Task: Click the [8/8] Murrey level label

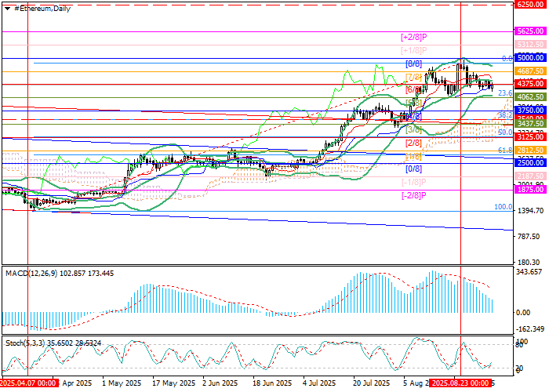Action: pos(413,64)
